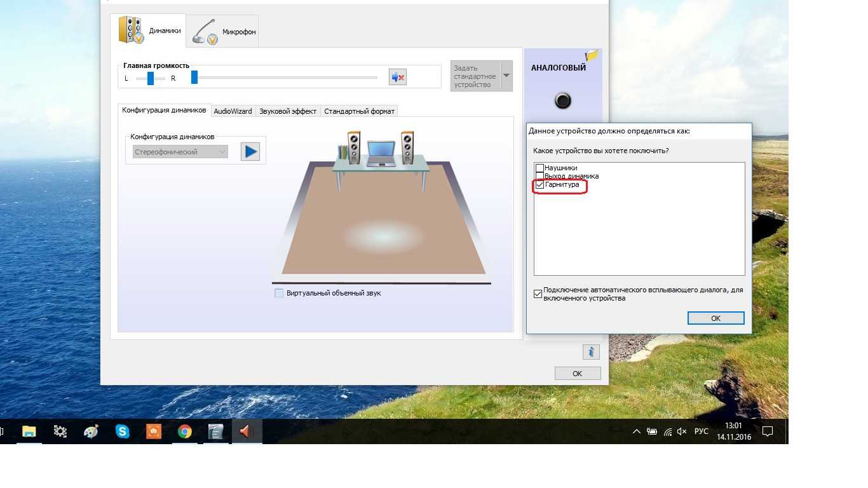Click the Задать стандартное устройство button
The width and height of the screenshot is (868, 488).
point(475,76)
